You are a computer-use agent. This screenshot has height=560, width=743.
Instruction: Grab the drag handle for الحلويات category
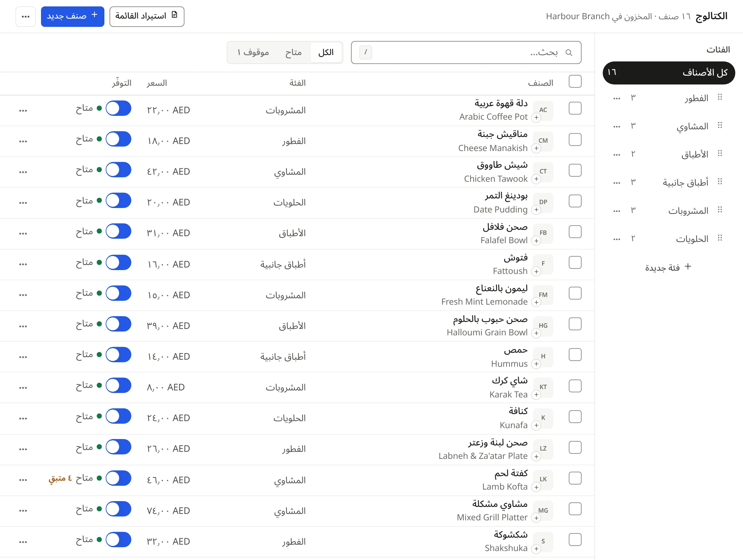pos(720,238)
